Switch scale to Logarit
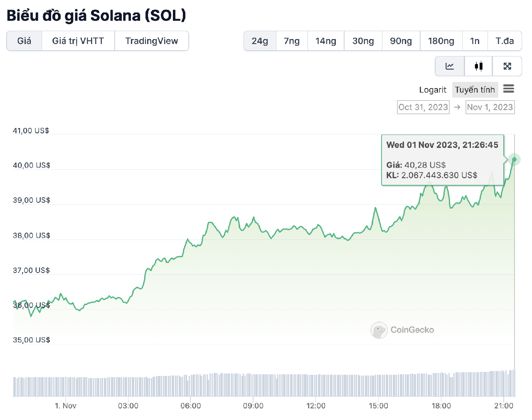532x420 pixels. pyautogui.click(x=433, y=90)
